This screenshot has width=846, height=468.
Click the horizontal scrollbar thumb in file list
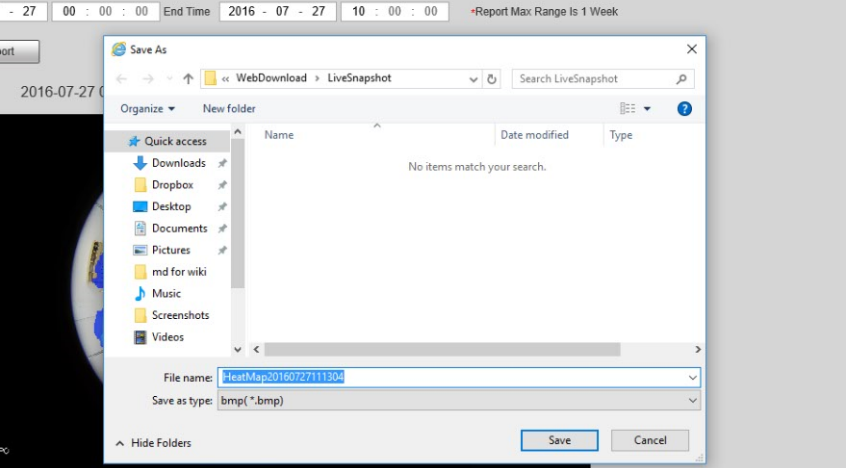(x=442, y=350)
